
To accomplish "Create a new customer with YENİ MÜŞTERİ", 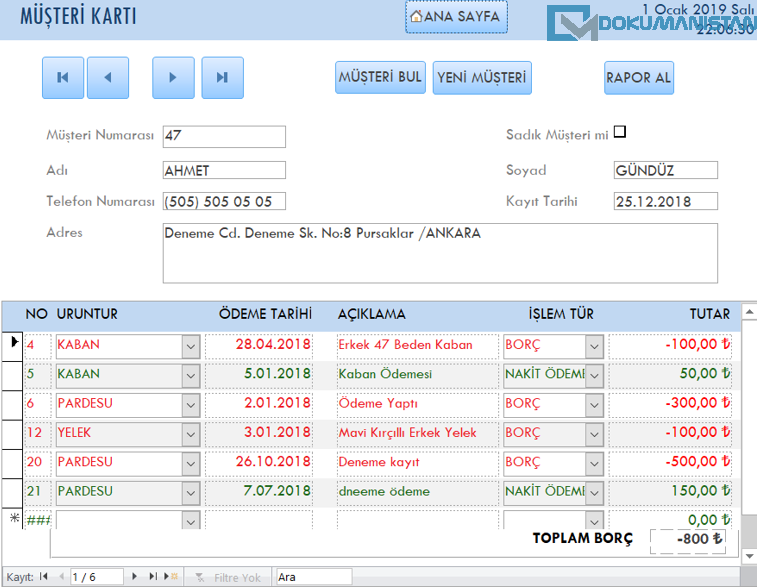I will [482, 77].
